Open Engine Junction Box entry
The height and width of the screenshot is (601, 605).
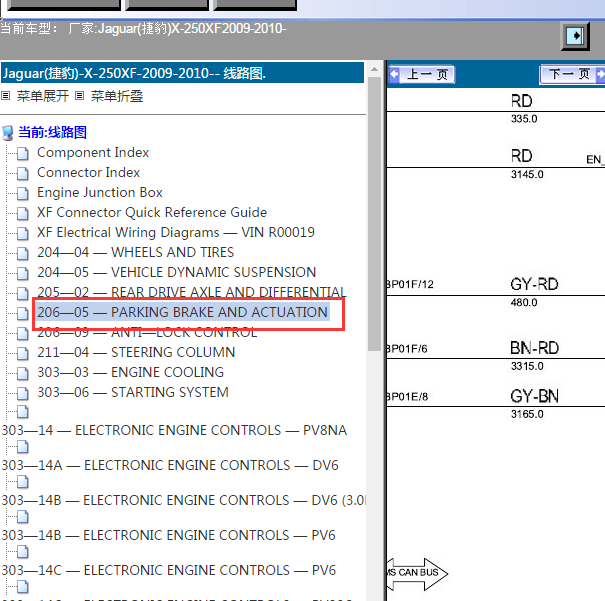(x=100, y=192)
